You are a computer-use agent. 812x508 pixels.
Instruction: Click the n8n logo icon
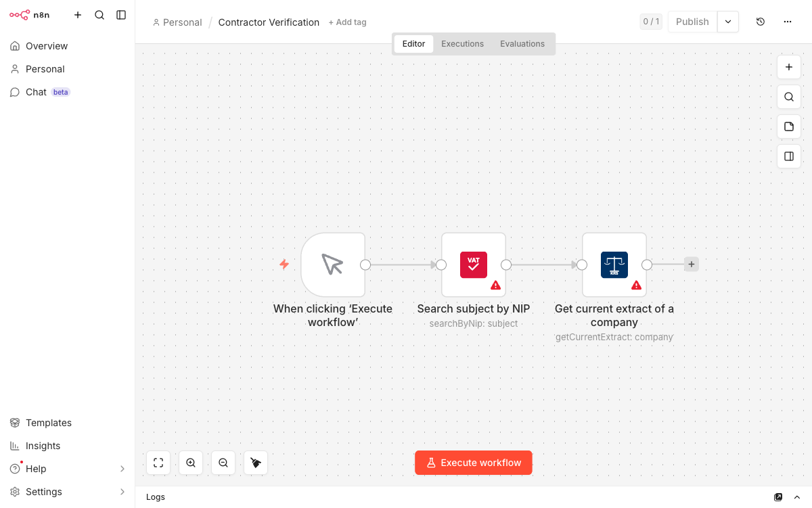[20, 15]
